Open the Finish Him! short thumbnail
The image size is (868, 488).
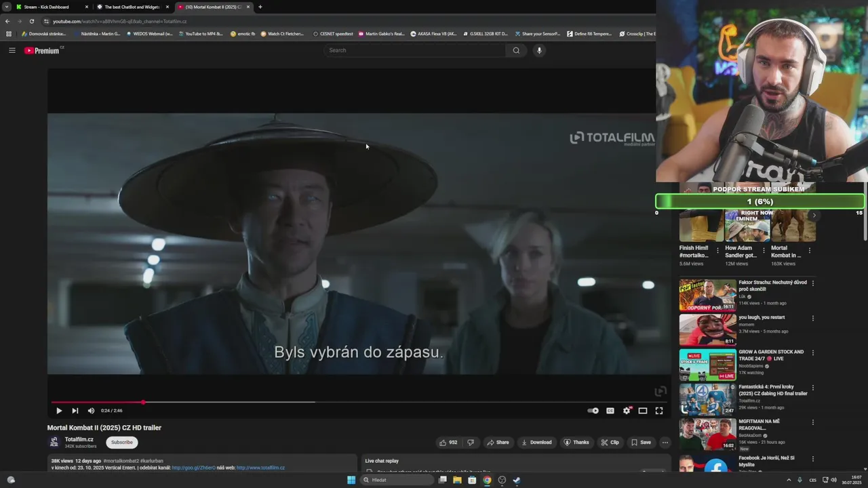[x=701, y=225]
